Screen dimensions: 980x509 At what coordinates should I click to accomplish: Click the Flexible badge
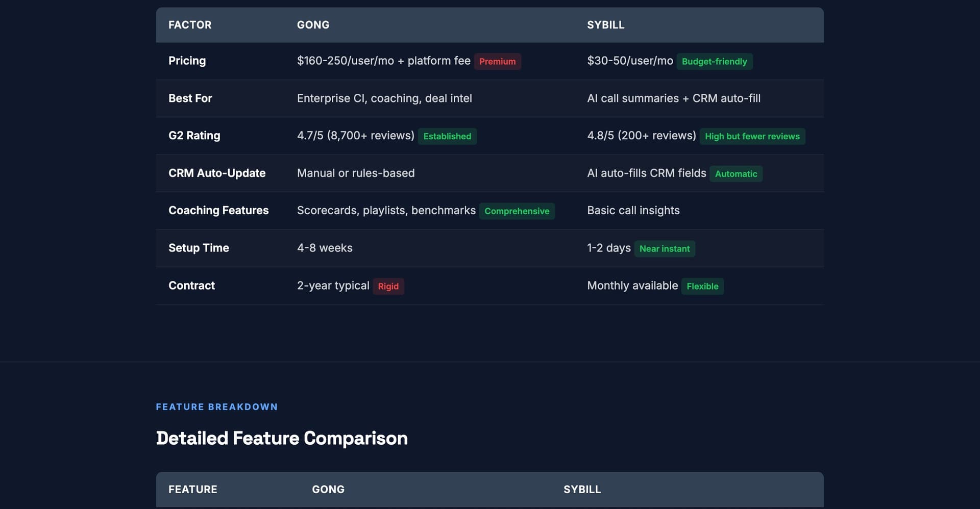[x=702, y=286]
